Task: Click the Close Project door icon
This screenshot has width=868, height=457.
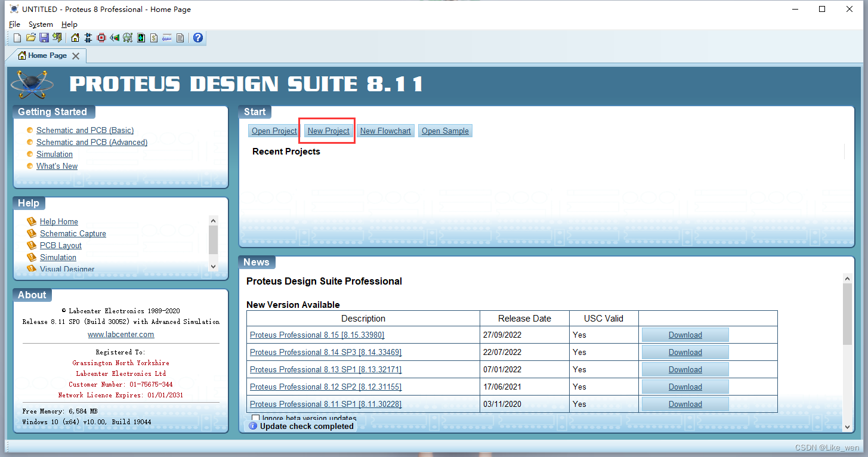Action: (57, 38)
